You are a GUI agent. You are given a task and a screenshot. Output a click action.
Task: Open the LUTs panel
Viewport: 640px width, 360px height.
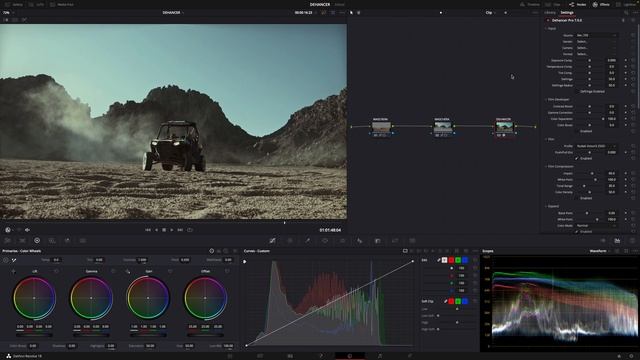point(37,4)
